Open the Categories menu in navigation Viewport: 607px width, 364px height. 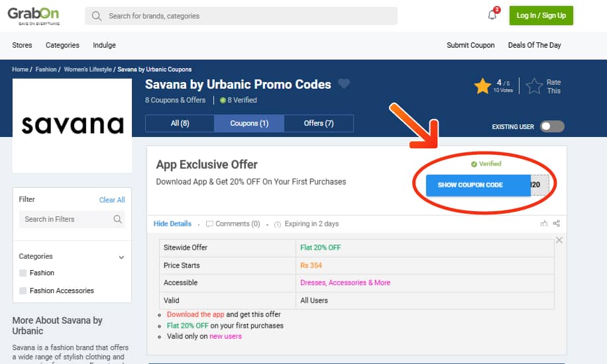62,45
